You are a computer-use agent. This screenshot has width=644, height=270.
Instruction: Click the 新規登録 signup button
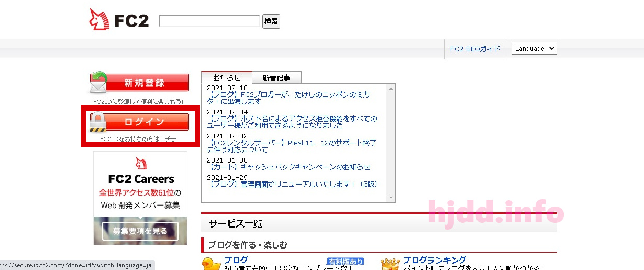(139, 83)
